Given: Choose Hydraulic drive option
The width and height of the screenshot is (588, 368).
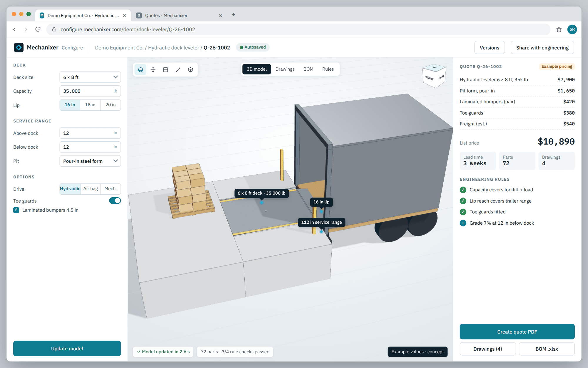Looking at the screenshot, I should 70,189.
